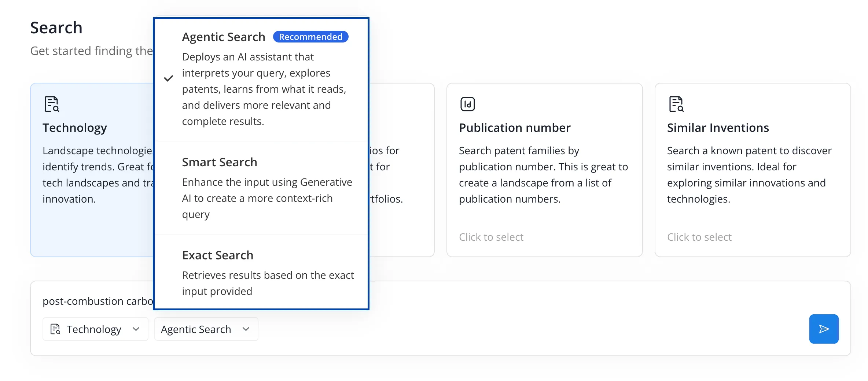Click 'Click to select' under Similar Inventions
Image resolution: width=868 pixels, height=381 pixels.
click(x=699, y=237)
